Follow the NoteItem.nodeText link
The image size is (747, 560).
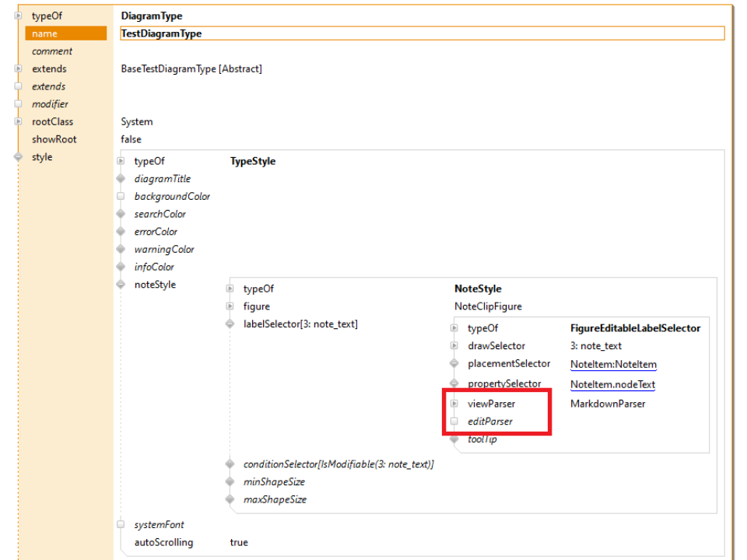(612, 384)
